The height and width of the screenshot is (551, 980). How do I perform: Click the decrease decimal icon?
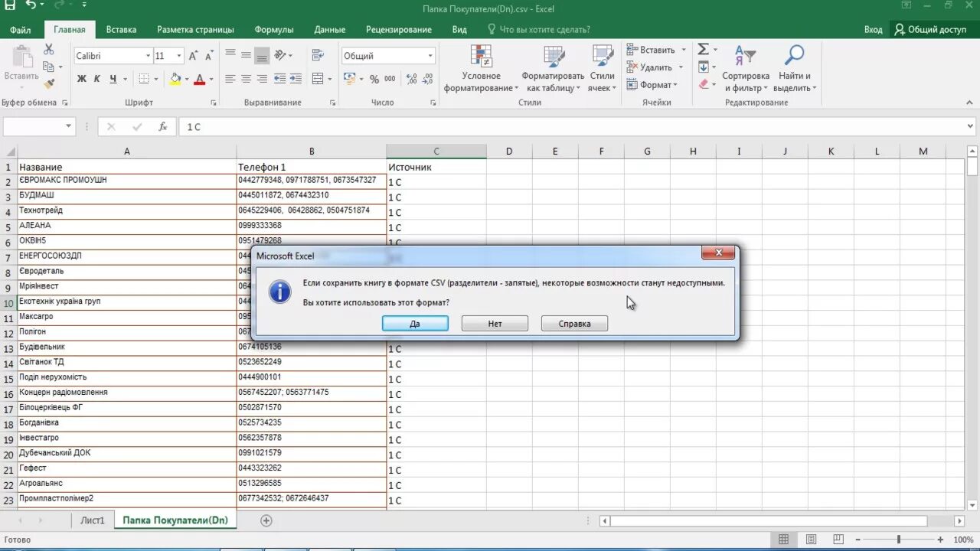click(427, 79)
